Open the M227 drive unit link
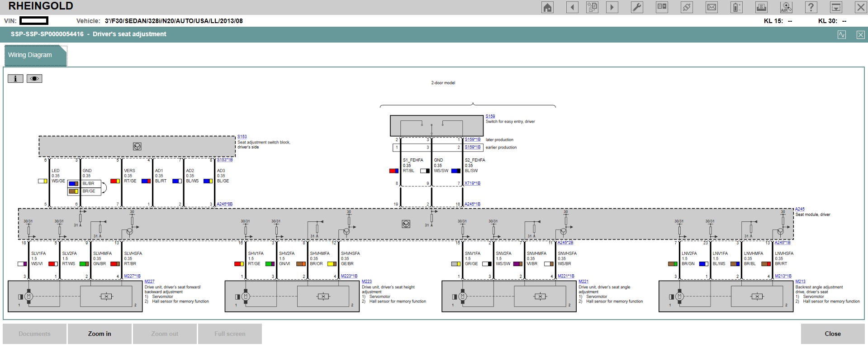The image size is (868, 349). [149, 282]
